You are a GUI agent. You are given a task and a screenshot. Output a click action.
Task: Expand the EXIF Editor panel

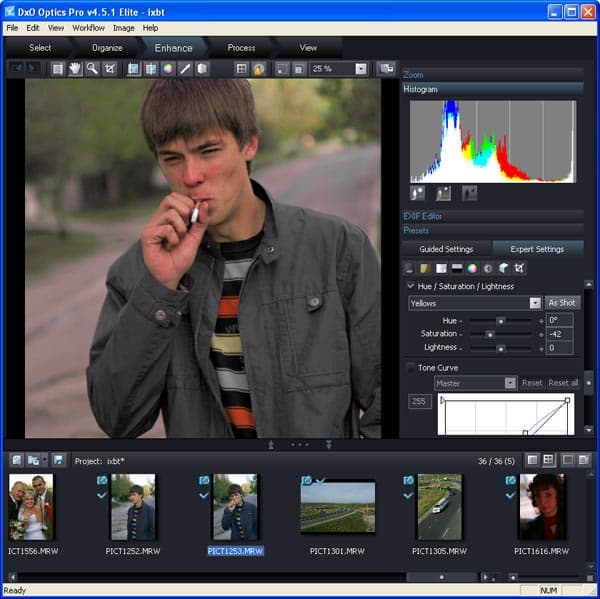coord(492,216)
